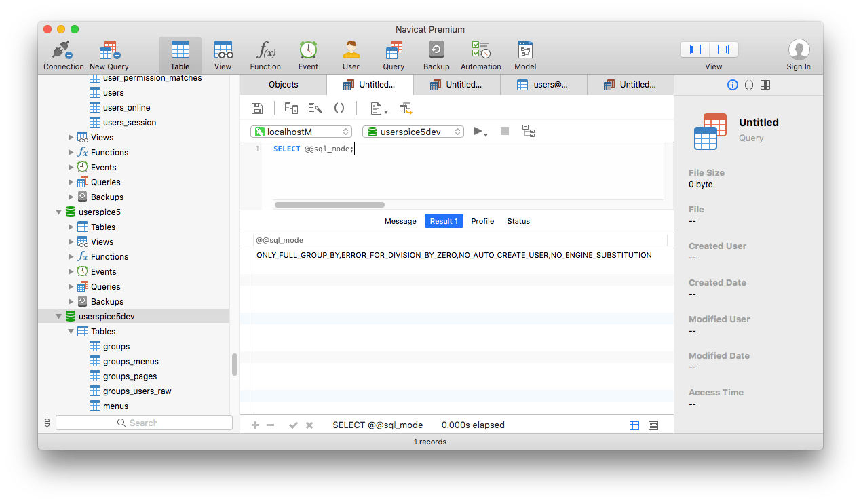Apply changes with the checkmark button
Viewport: 861px width, 504px height.
pos(293,425)
